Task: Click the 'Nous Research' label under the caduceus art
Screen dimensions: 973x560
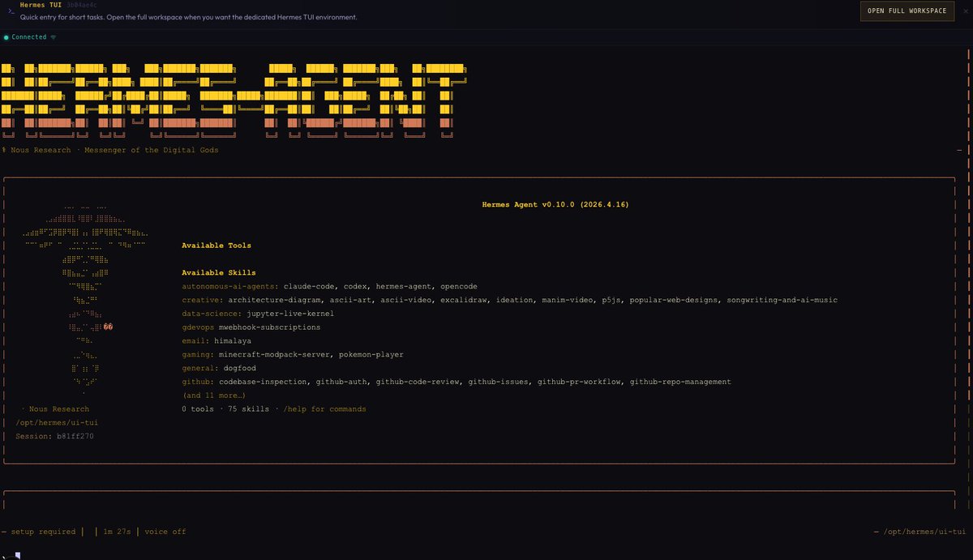Action: coord(59,409)
